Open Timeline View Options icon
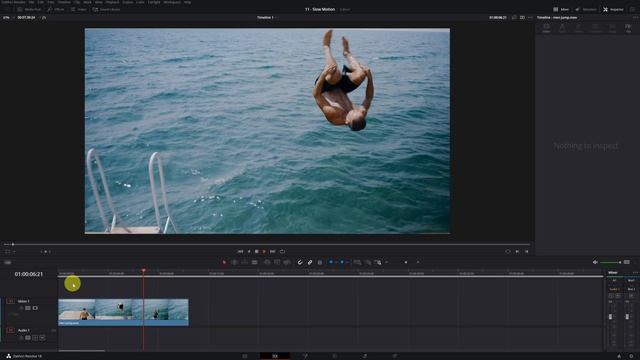Image resolution: width=640 pixels, height=360 pixels. [x=8, y=262]
